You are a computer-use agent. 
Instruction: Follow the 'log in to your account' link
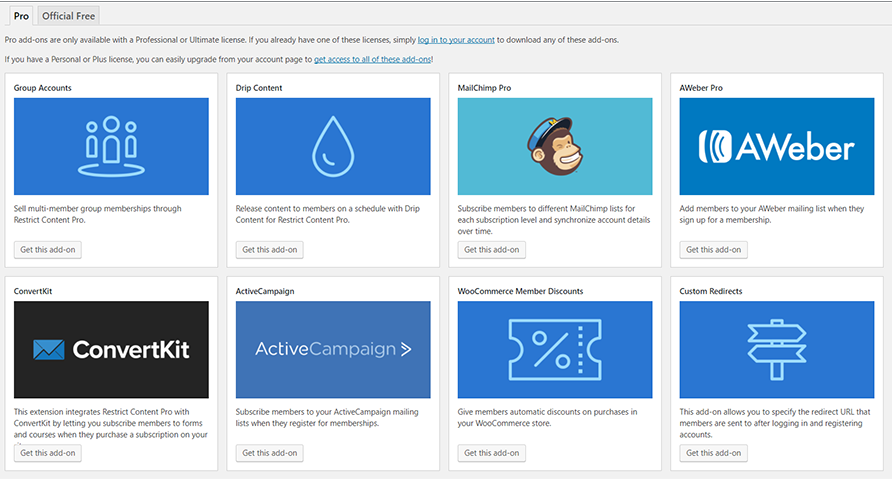click(x=456, y=39)
